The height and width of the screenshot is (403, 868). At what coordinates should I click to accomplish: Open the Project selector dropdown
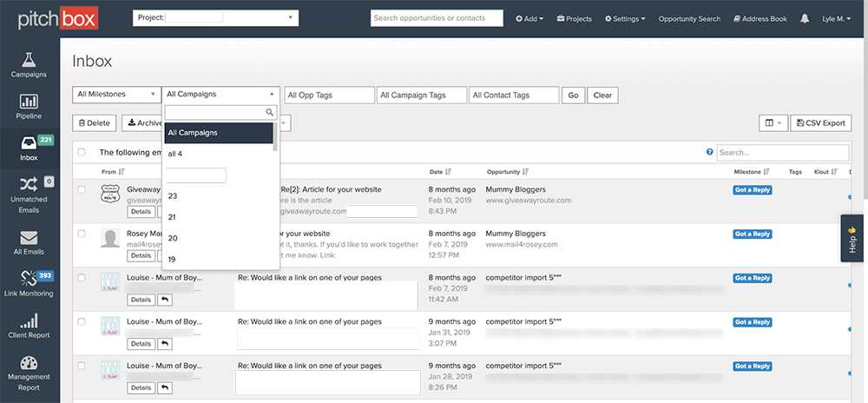pyautogui.click(x=216, y=17)
